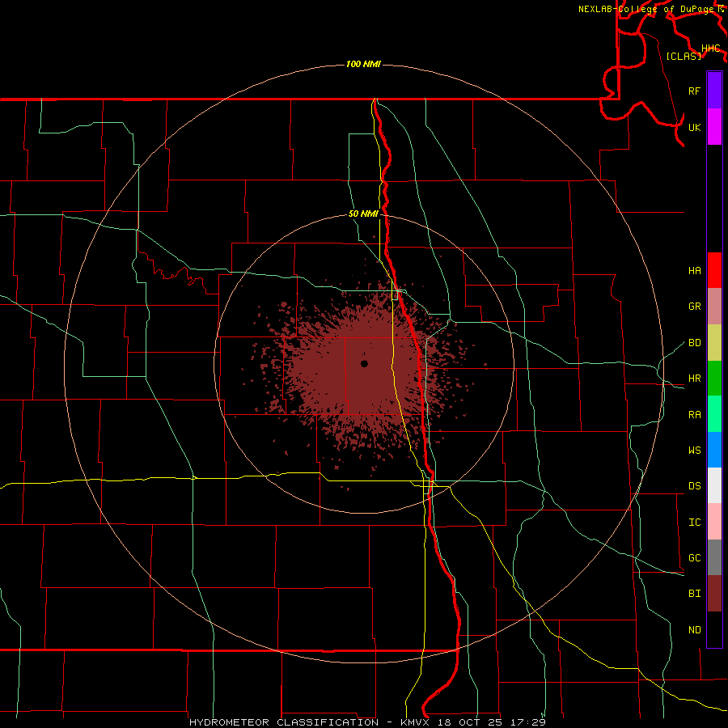This screenshot has width=728, height=728.
Task: Click the WS legend label
Action: 694,451
